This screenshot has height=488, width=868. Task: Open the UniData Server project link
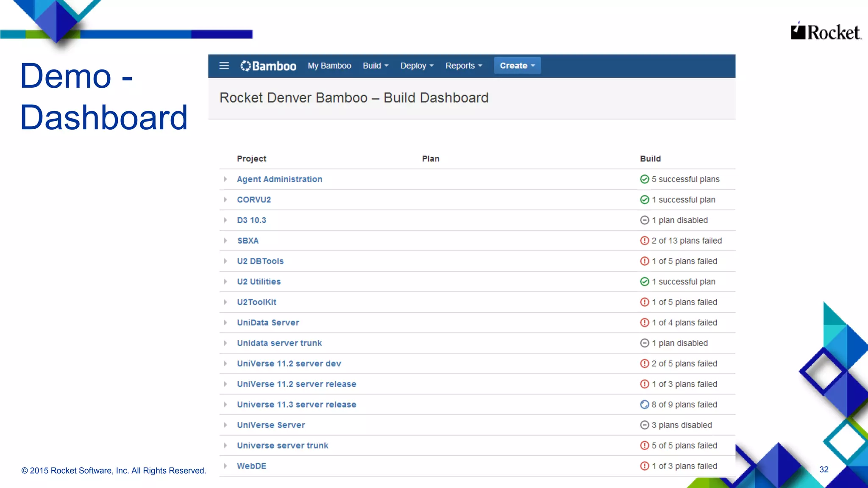268,322
